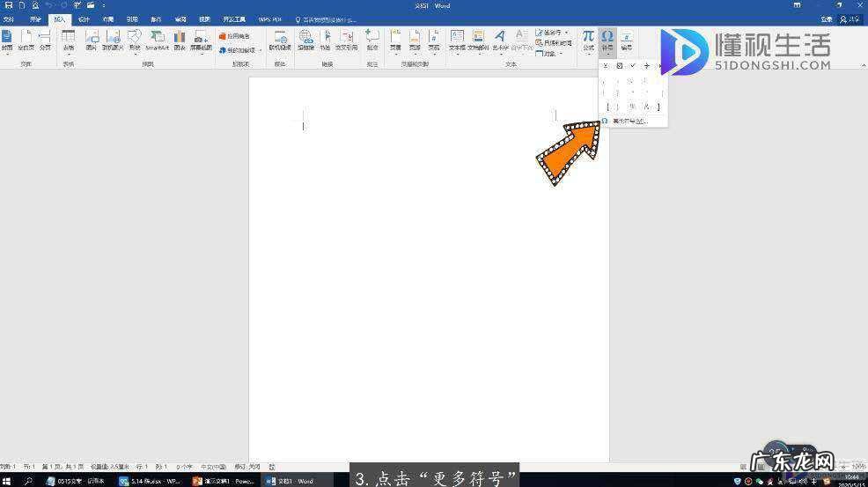Save document from Quick Access Toolbar

(x=8, y=5)
